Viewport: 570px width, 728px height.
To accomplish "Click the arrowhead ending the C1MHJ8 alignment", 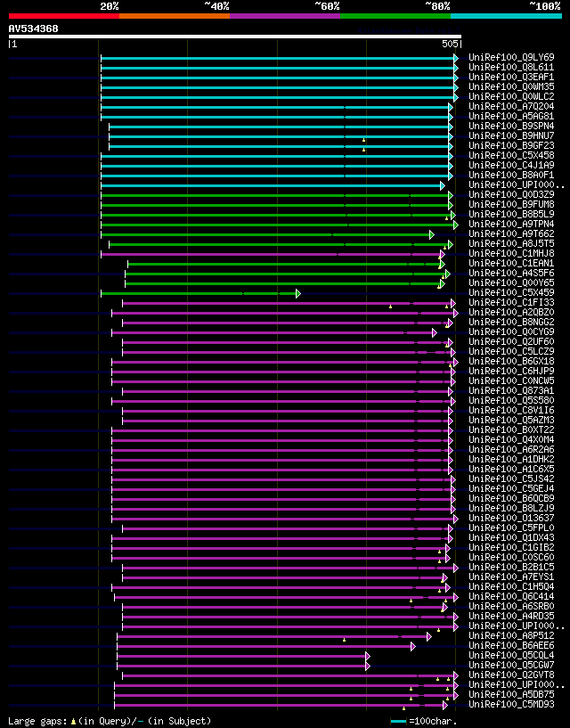I will click(x=443, y=255).
